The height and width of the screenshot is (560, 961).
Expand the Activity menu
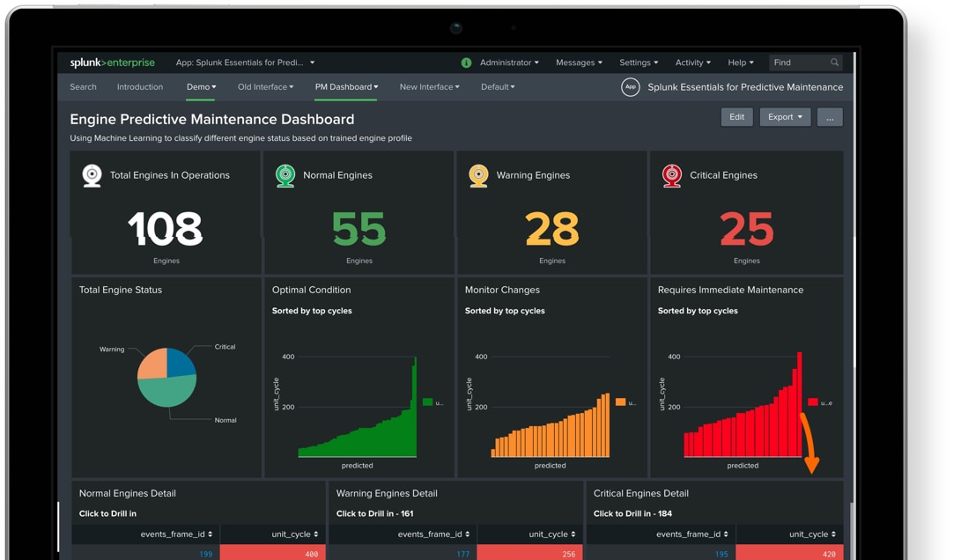(693, 63)
